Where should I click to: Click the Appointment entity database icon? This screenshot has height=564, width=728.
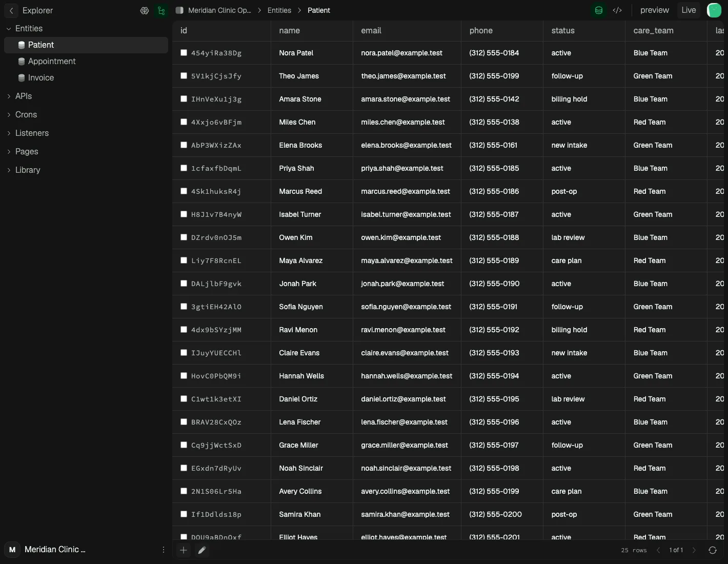pyautogui.click(x=22, y=62)
